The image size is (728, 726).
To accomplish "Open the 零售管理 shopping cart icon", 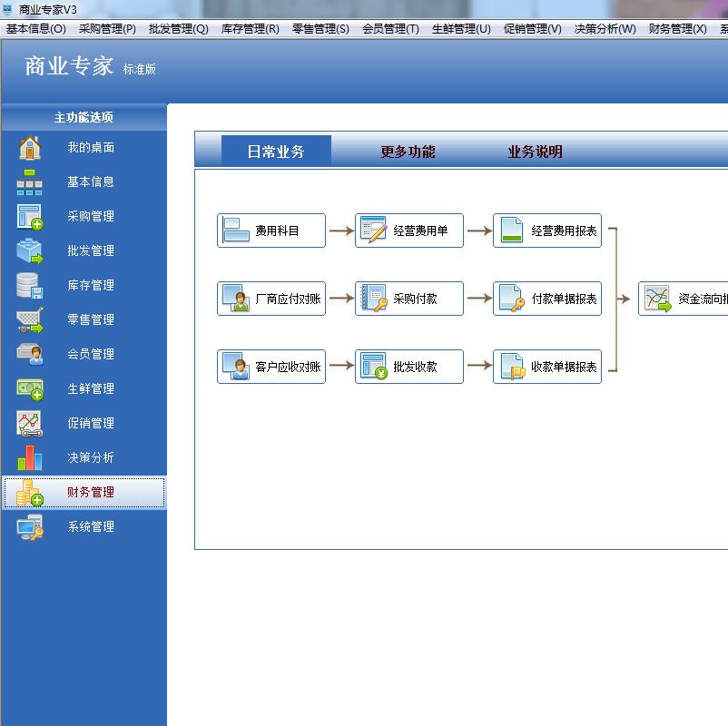I will click(x=30, y=319).
